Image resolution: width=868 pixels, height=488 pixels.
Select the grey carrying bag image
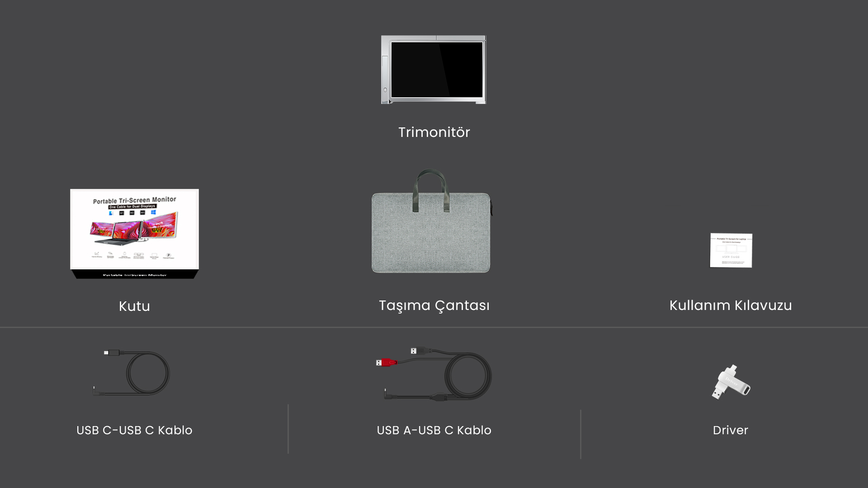point(432,221)
